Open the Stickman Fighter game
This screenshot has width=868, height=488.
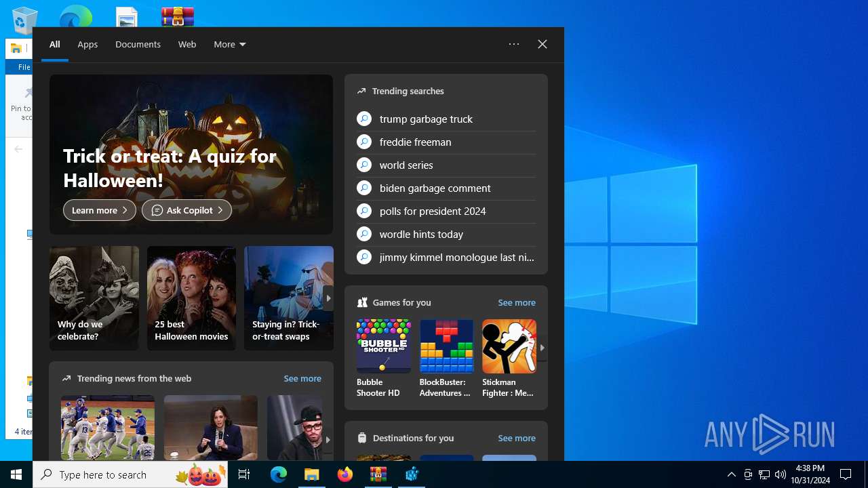click(x=509, y=359)
